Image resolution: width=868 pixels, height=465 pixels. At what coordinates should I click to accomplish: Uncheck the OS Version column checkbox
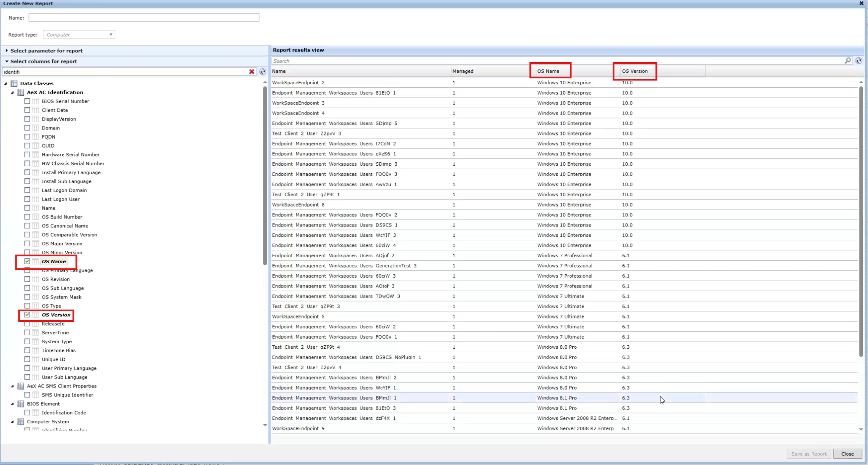tap(27, 315)
